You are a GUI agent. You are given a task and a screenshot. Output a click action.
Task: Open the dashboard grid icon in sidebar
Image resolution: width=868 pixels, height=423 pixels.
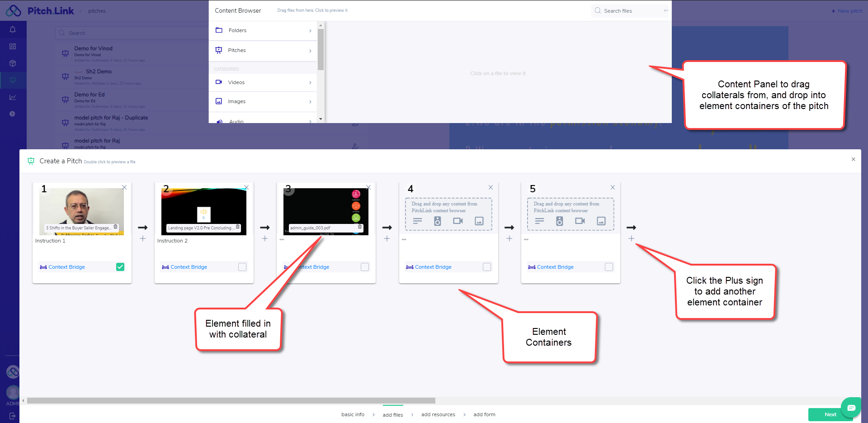13,46
